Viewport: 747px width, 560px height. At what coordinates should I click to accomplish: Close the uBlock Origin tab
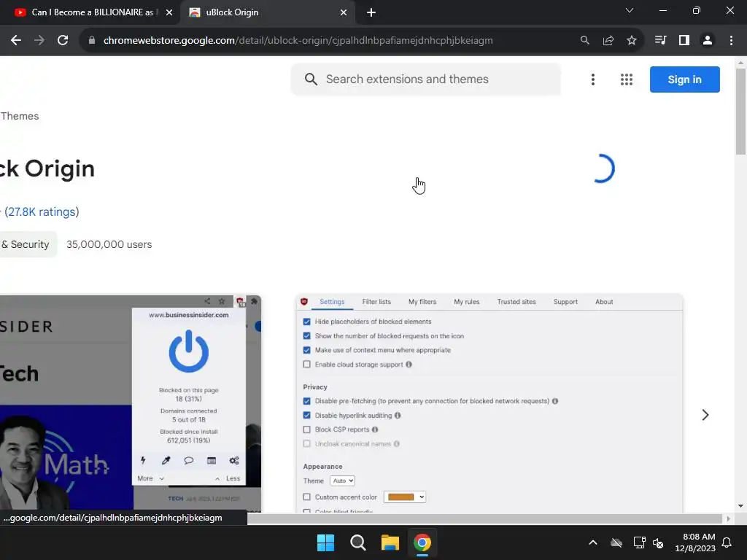pyautogui.click(x=344, y=12)
